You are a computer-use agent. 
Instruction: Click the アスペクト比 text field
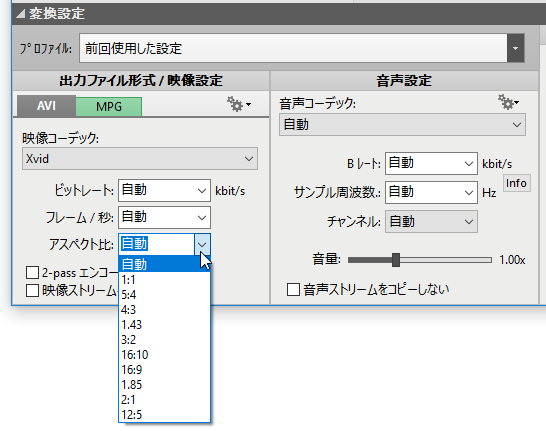coord(156,244)
